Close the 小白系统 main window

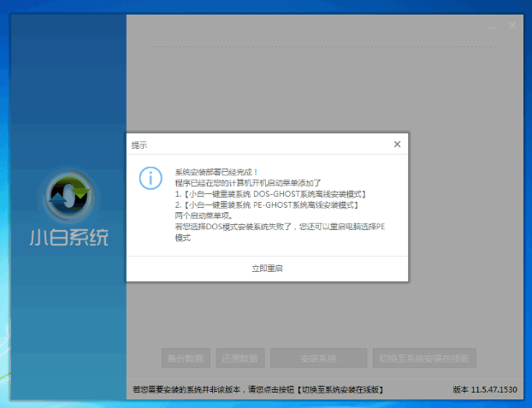(x=512, y=27)
